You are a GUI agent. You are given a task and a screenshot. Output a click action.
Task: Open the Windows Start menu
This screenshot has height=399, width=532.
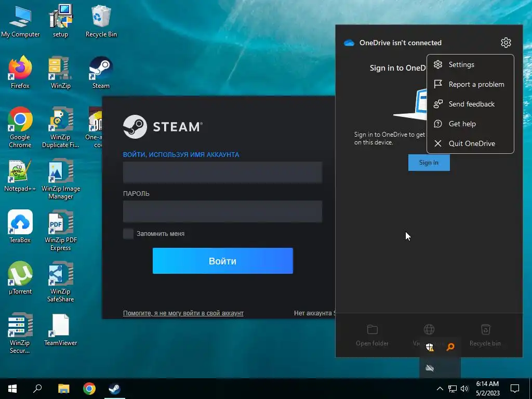point(12,389)
